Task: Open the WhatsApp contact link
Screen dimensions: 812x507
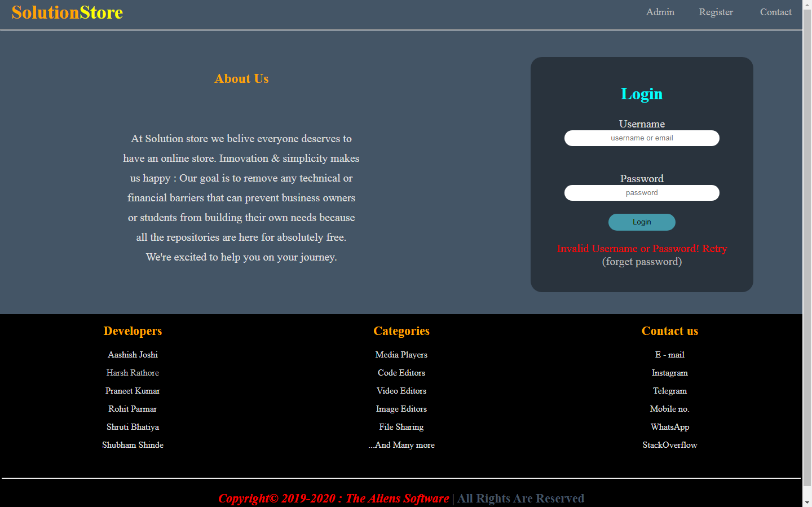Action: coord(669,427)
